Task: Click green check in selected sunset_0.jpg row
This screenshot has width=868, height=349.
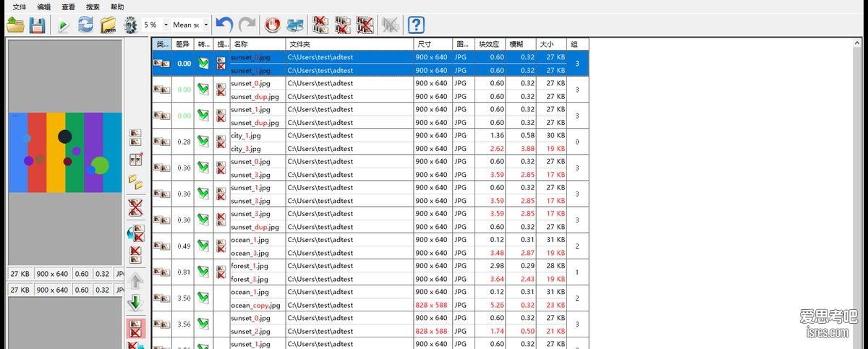Action: pos(203,64)
